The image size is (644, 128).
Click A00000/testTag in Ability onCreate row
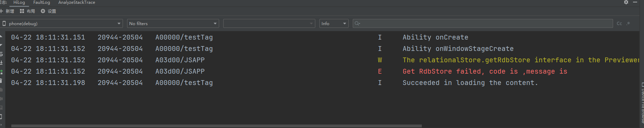pyautogui.click(x=184, y=37)
